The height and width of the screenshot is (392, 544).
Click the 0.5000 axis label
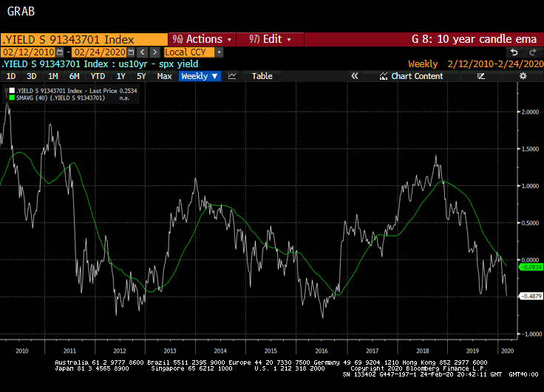[x=530, y=223]
